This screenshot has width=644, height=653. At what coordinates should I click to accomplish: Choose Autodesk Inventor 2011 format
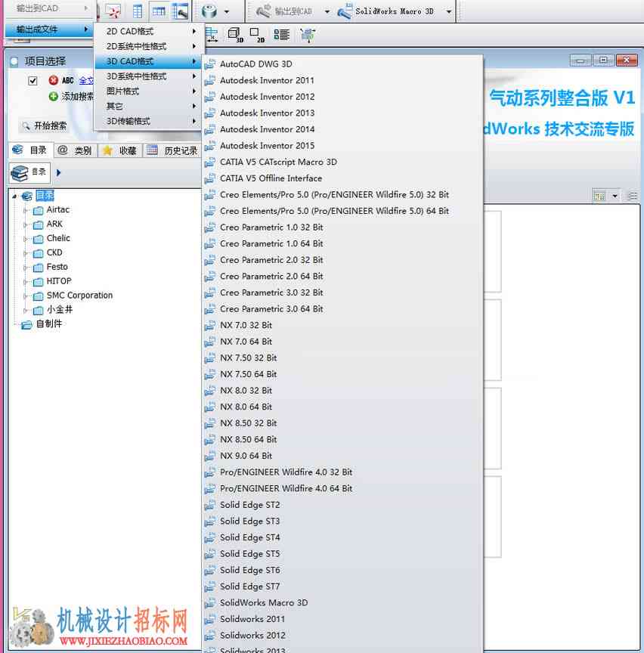point(342,80)
